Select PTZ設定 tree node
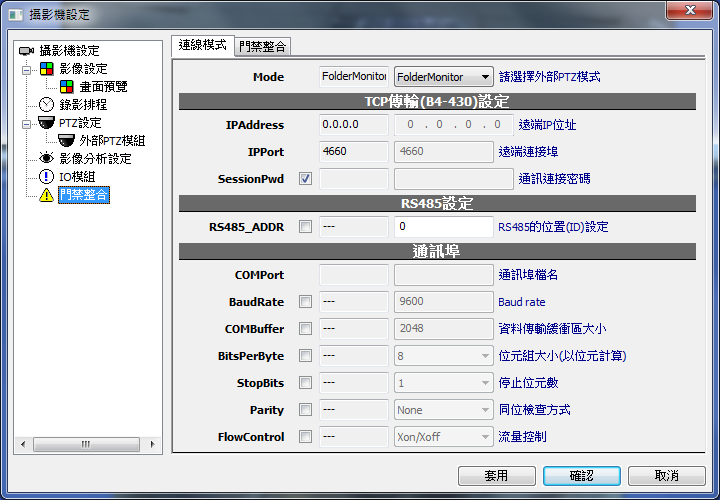 (80, 123)
